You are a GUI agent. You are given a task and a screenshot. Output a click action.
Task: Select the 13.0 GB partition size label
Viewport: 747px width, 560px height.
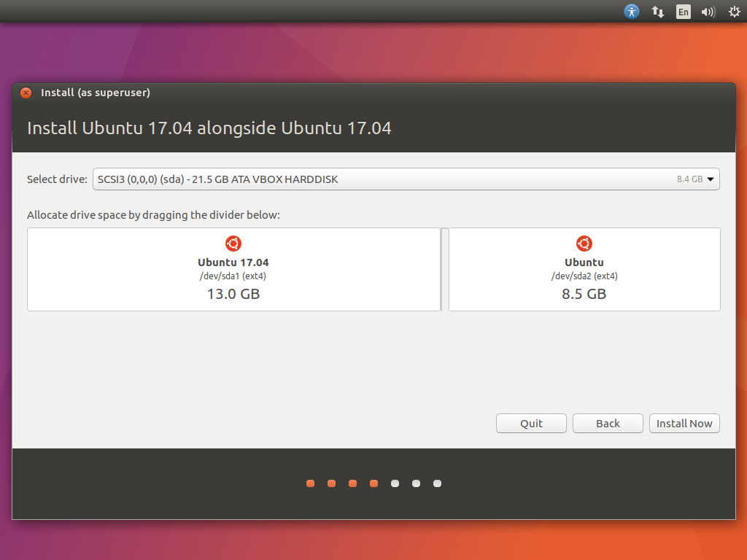point(233,294)
